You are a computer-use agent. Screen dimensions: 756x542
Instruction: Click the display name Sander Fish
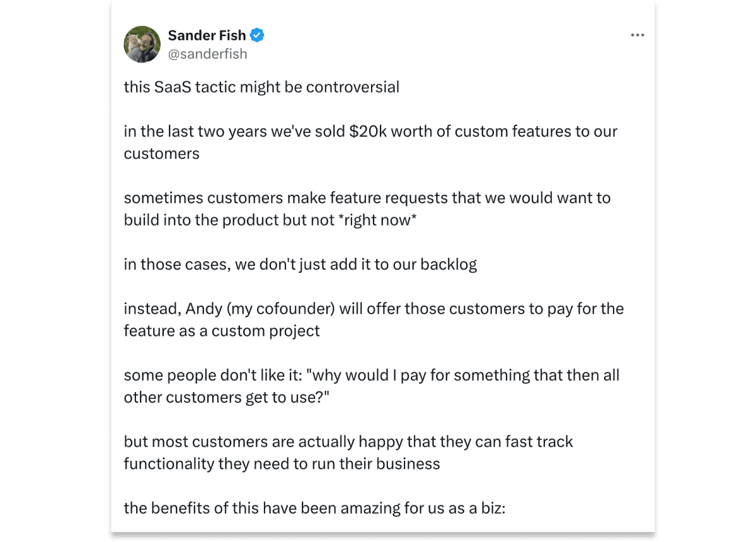point(207,35)
